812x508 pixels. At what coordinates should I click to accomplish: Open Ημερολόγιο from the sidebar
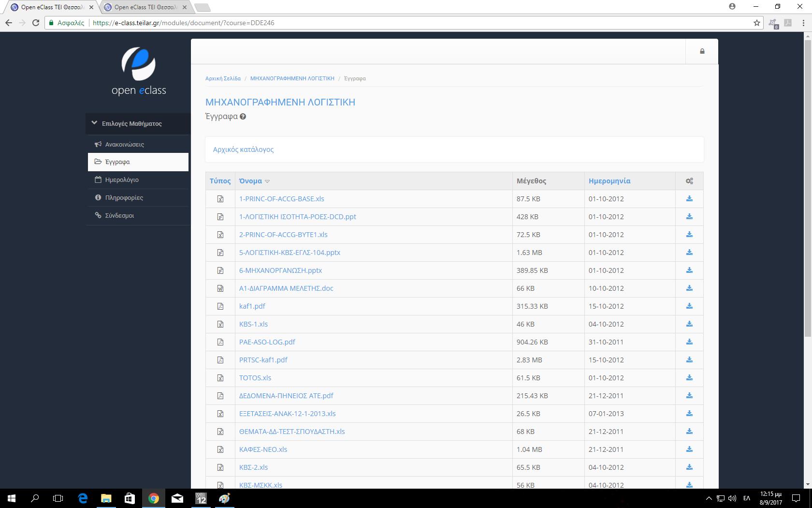click(122, 179)
